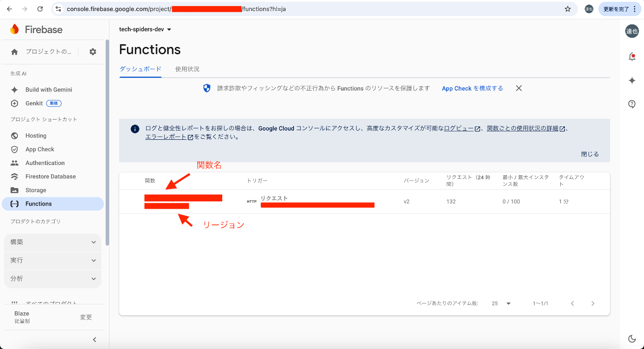Collapse the sidebar with the chevron
Screen dimensions: 644x349
pos(94,340)
